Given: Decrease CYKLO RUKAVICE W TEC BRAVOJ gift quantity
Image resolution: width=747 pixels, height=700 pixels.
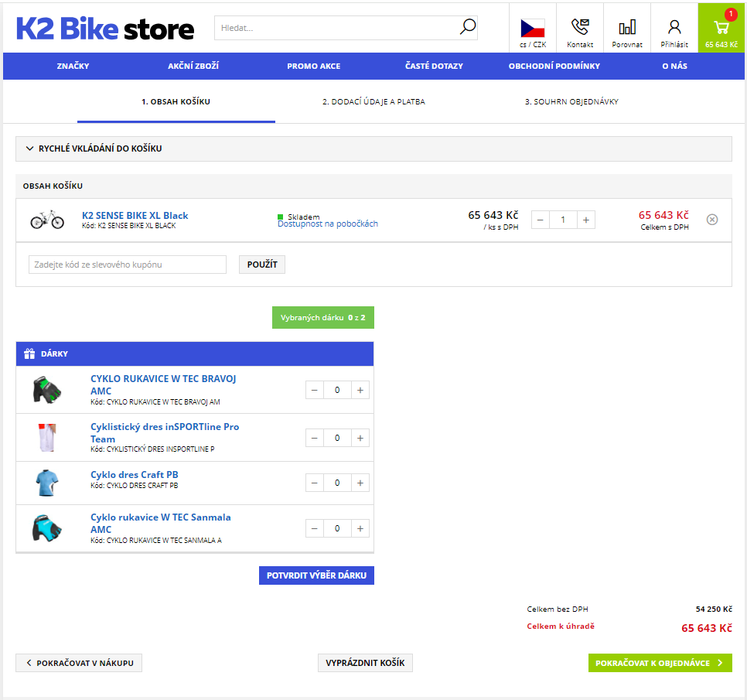Looking at the screenshot, I should (315, 390).
